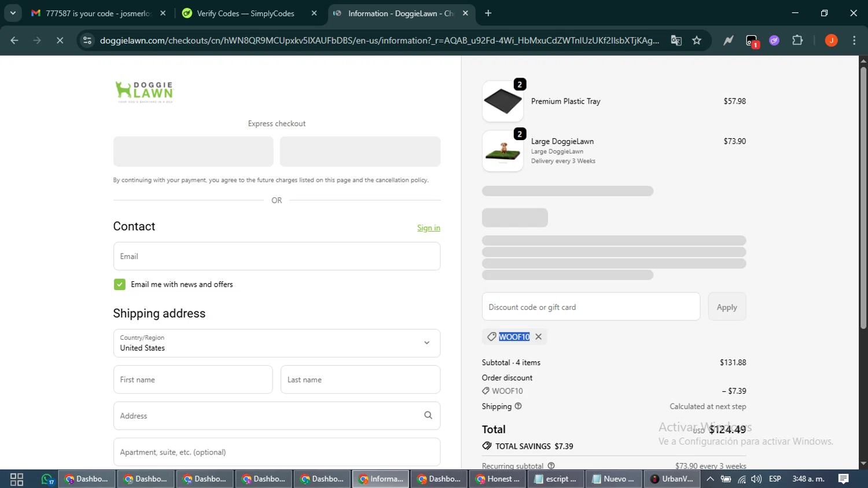
Task: Uncheck Email me with news and offers
Action: coord(120,284)
